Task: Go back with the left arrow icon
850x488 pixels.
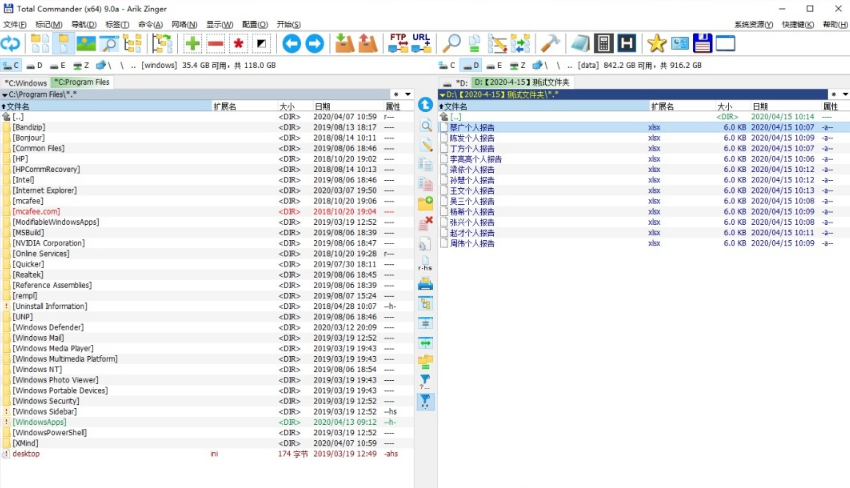Action: pyautogui.click(x=291, y=43)
